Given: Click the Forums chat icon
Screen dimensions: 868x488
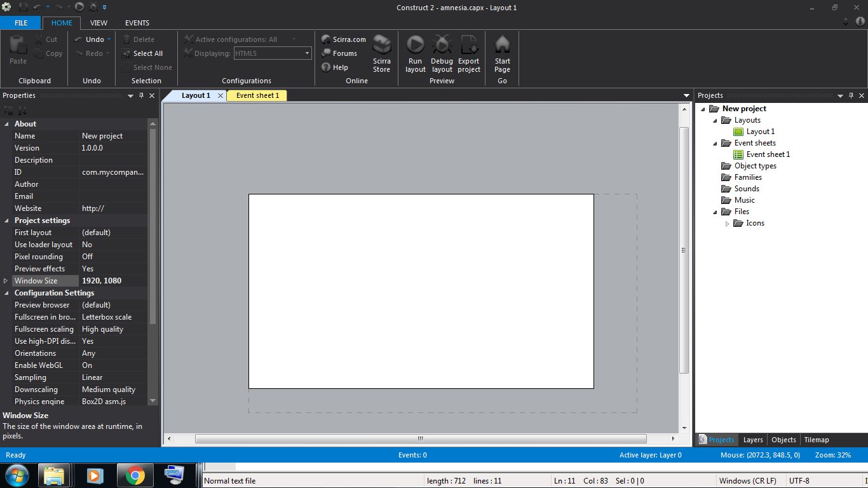Looking at the screenshot, I should point(326,53).
